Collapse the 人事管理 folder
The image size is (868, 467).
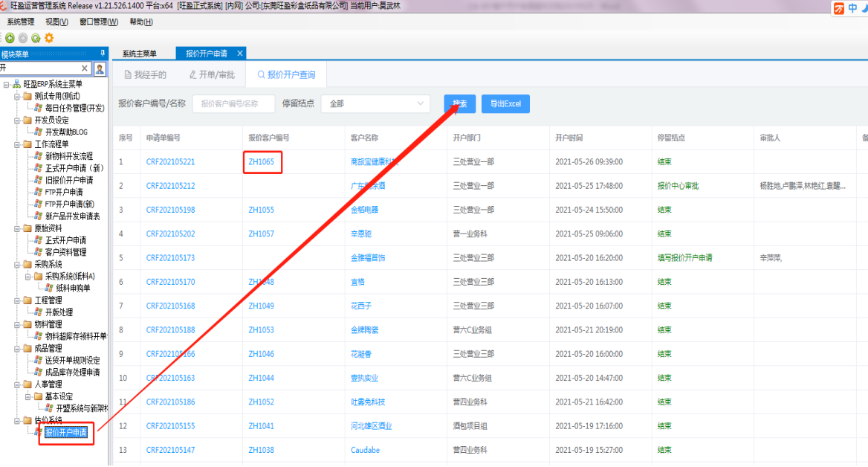[16, 384]
